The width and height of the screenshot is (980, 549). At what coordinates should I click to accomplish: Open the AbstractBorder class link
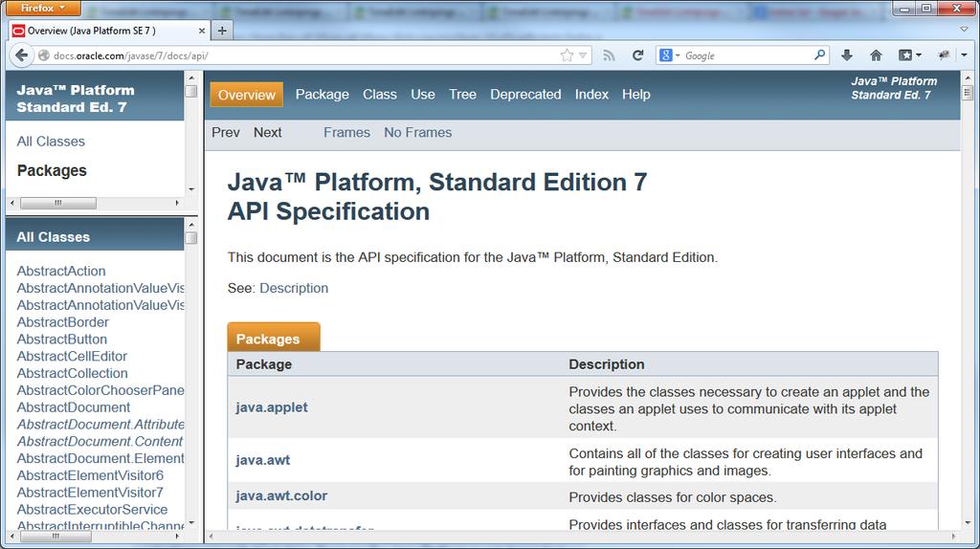click(62, 322)
